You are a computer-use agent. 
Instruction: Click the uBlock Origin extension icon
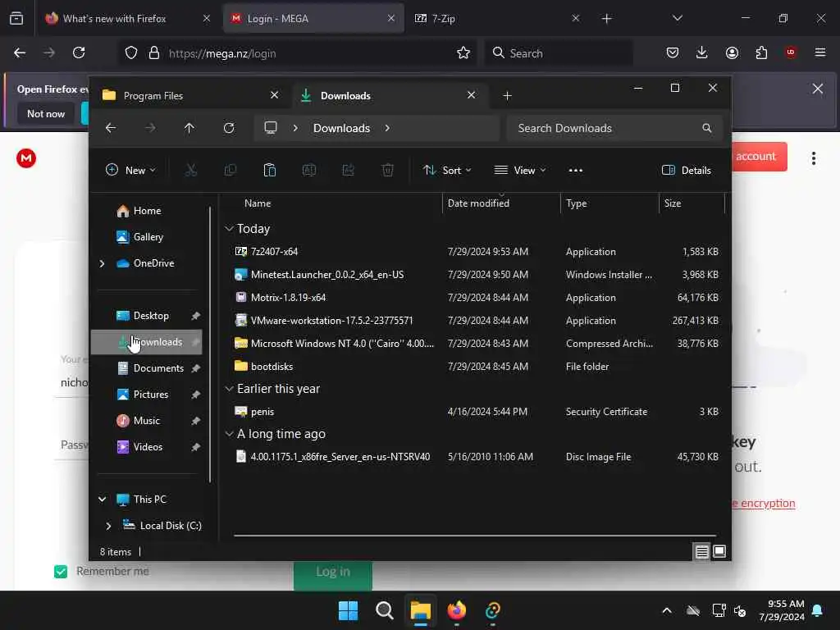click(791, 52)
